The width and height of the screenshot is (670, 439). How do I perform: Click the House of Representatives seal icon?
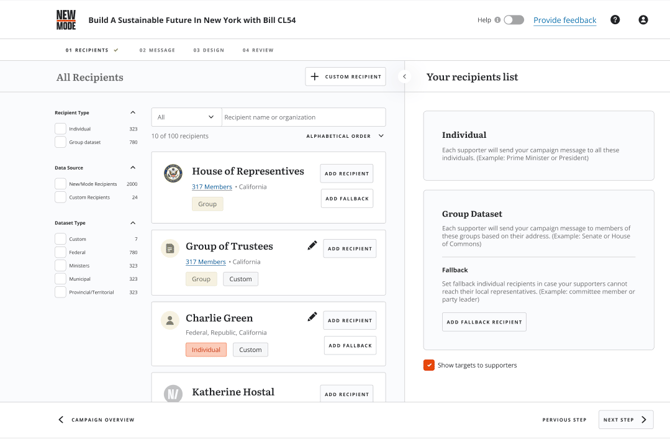point(173,173)
